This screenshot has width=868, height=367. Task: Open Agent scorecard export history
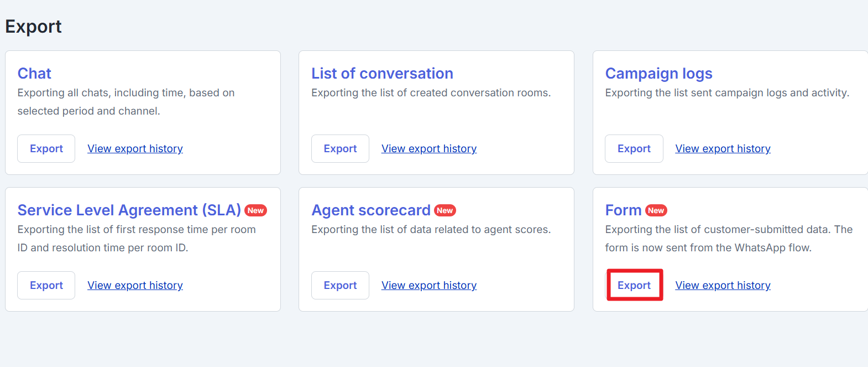click(428, 285)
